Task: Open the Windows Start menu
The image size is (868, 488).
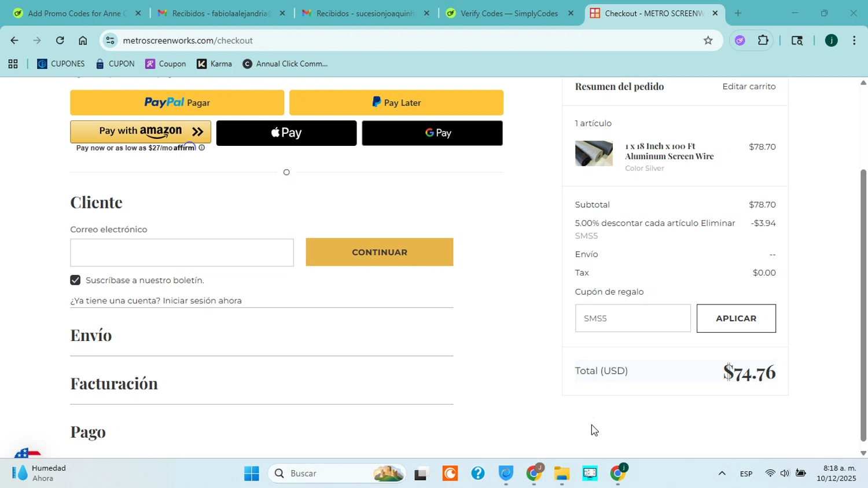Action: [x=252, y=474]
